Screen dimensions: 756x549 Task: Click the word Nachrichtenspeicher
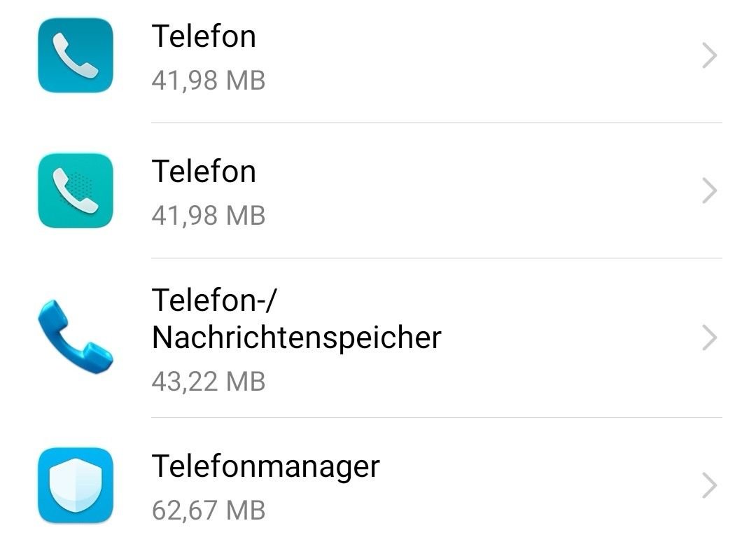pos(297,338)
